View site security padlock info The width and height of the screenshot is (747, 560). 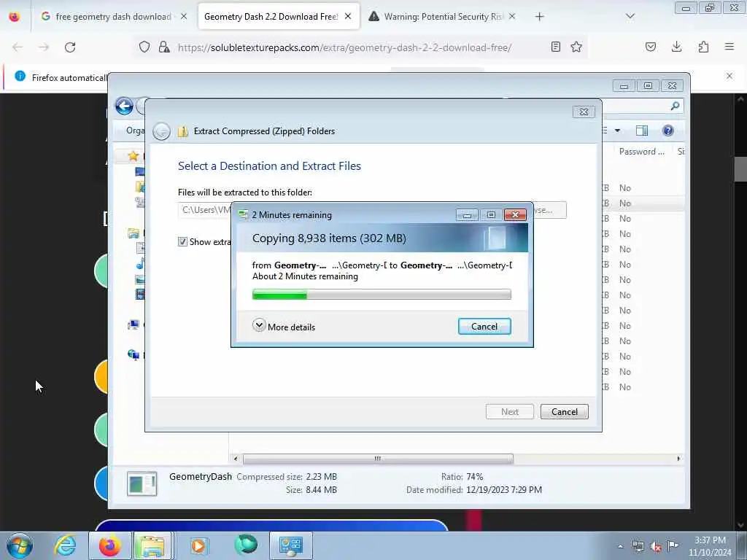point(164,47)
